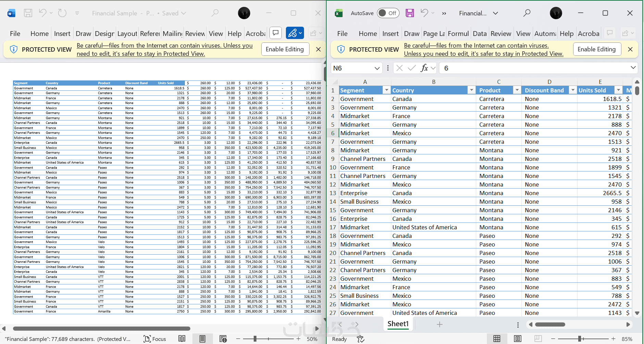
Task: Select column C header in Excel
Action: coord(499,82)
